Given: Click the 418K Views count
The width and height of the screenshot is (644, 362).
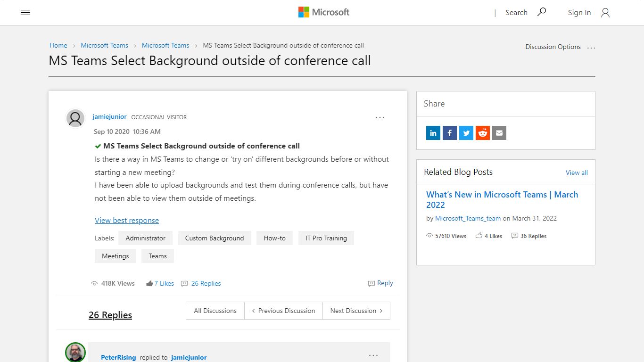Looking at the screenshot, I should (113, 283).
